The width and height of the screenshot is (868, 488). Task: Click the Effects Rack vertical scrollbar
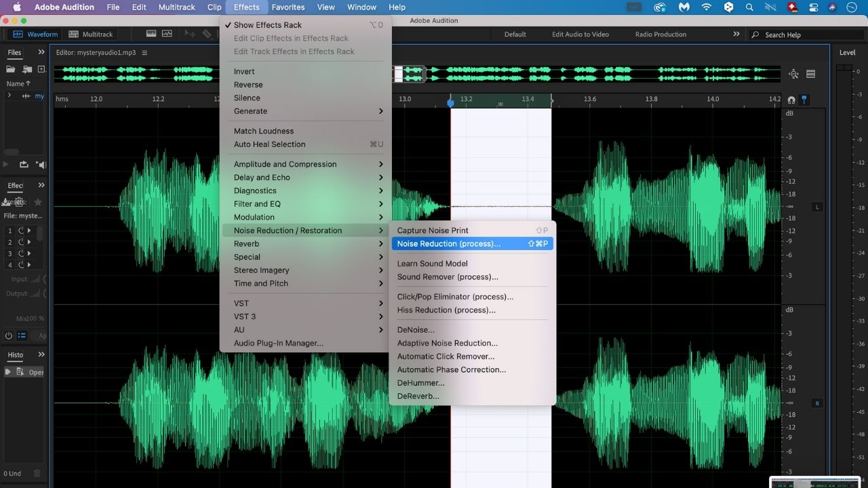click(x=40, y=234)
